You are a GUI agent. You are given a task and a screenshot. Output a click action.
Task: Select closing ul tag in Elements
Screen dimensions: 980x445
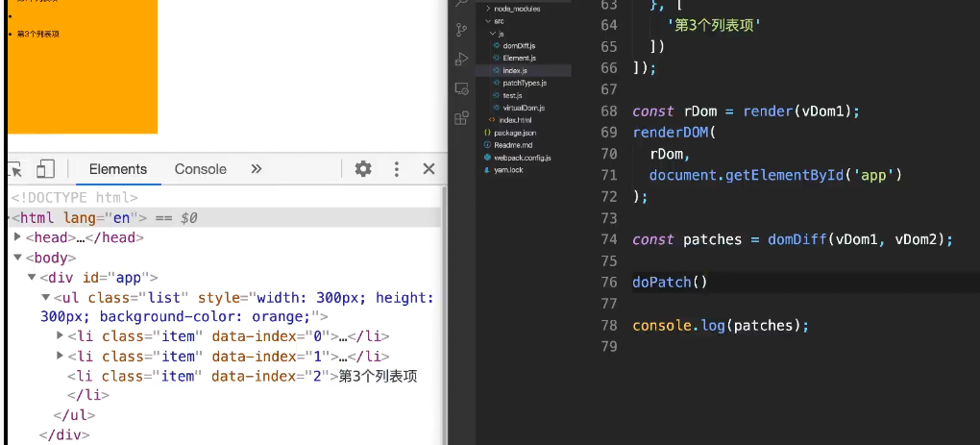coord(74,415)
